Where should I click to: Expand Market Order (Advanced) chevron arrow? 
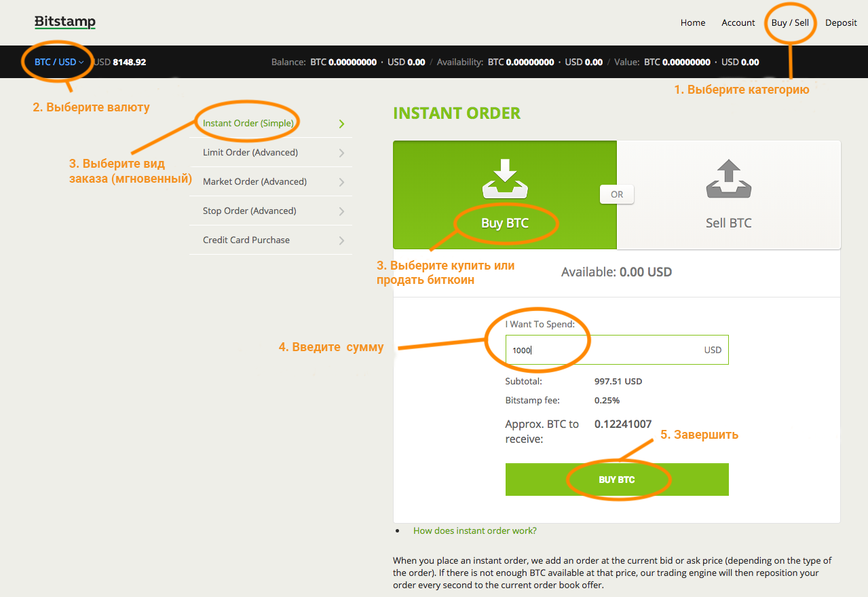[341, 182]
